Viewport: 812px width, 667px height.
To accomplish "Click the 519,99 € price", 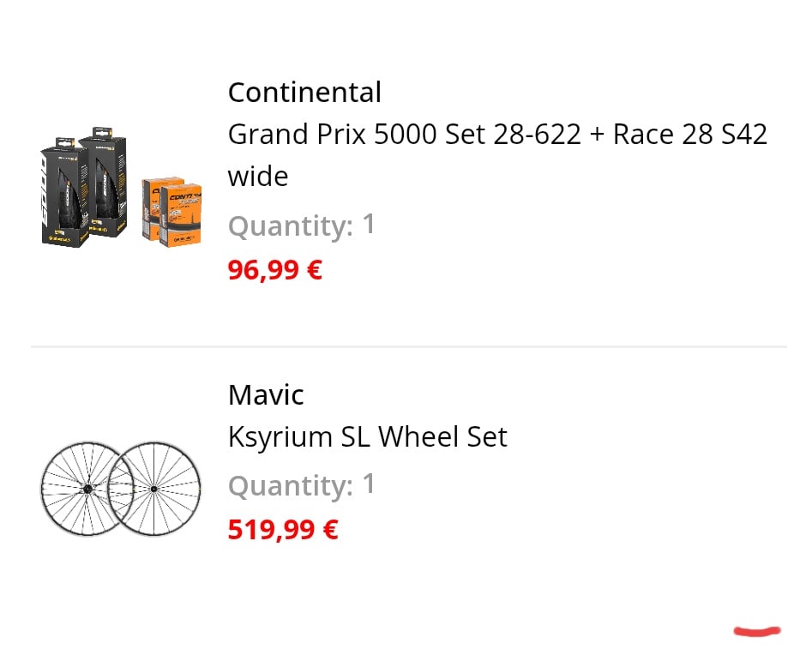I will [283, 529].
